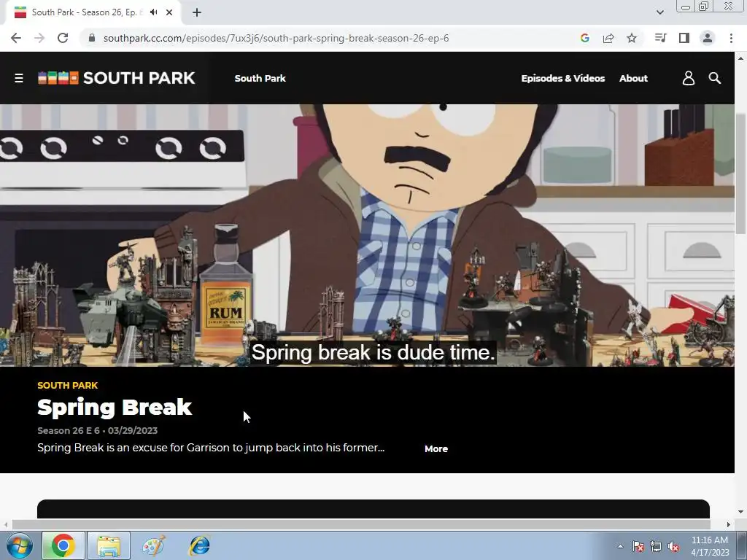Open the site search magnifier icon
The image size is (747, 560).
click(x=715, y=78)
